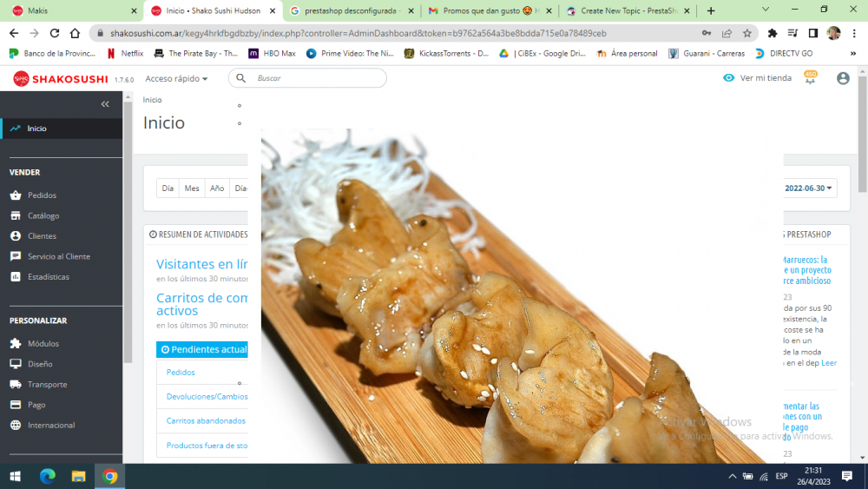Open the DIRECTV GO bookmark
The height and width of the screenshot is (489, 868).
(x=784, y=53)
